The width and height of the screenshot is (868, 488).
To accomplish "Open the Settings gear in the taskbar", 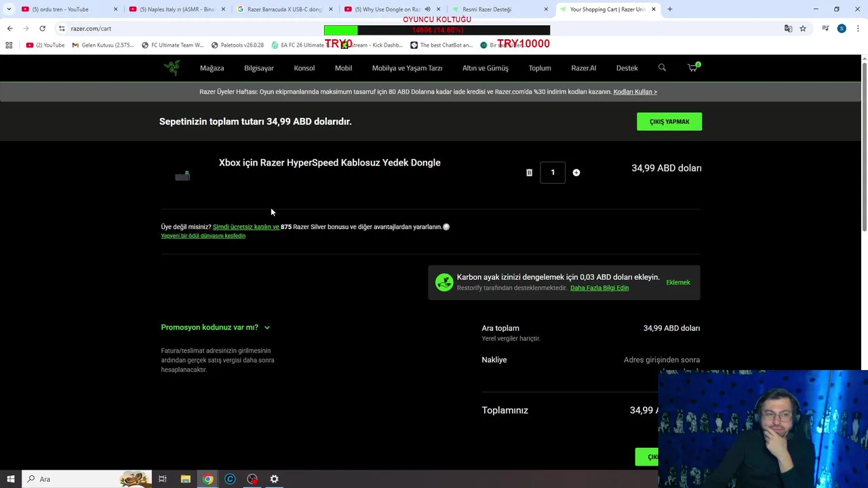I will (274, 479).
